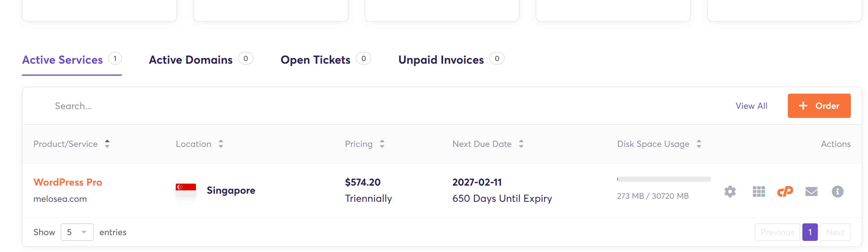Image resolution: width=868 pixels, height=252 pixels.
Task: Open the WordPress Pro service link
Action: pos(68,182)
